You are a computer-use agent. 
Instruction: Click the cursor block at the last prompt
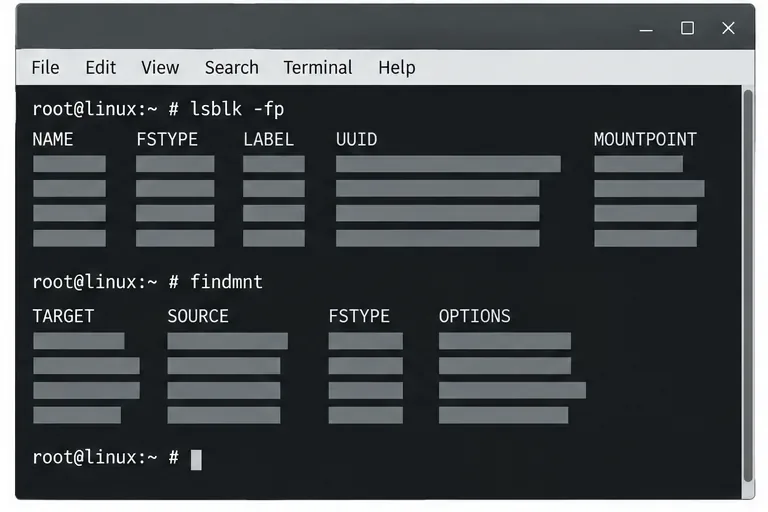point(196,460)
